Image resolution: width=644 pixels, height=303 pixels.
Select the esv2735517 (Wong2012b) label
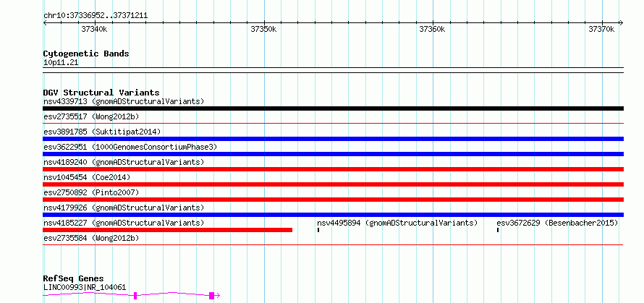[x=91, y=116]
